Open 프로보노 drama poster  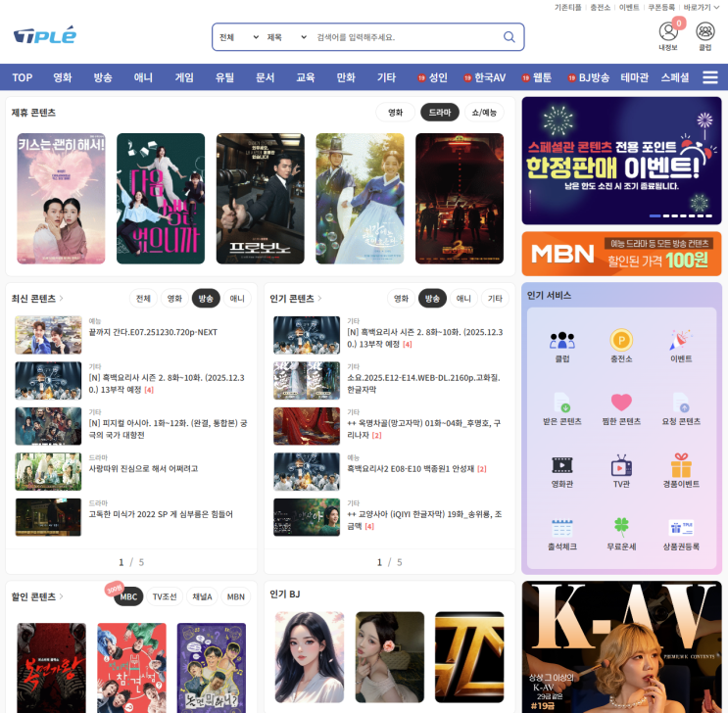click(x=260, y=199)
